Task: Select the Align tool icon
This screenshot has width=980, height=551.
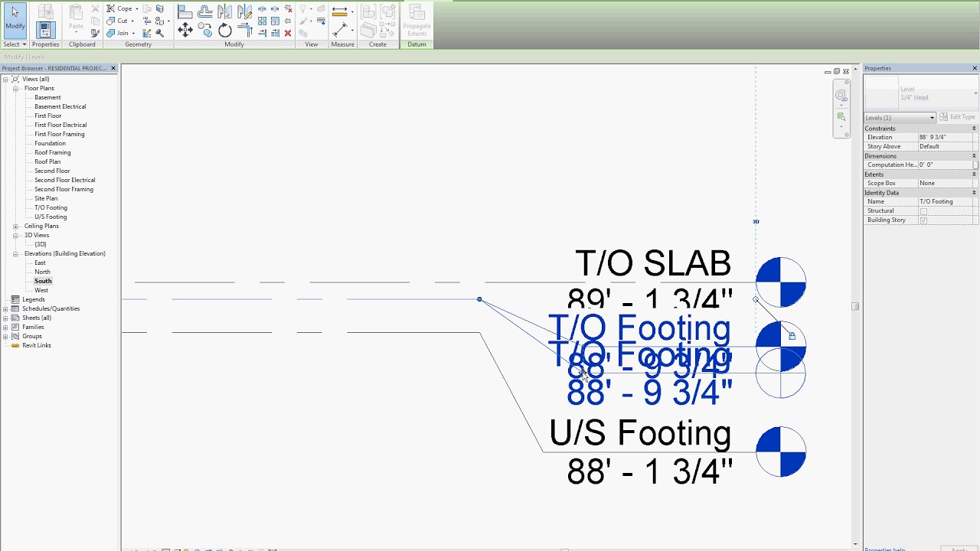Action: [185, 11]
